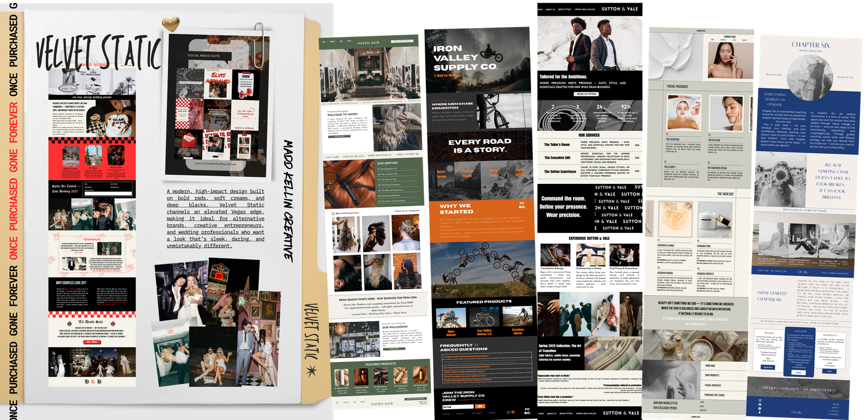
Task: Click orange Join button in Iron Valley footer
Action: 480,406
